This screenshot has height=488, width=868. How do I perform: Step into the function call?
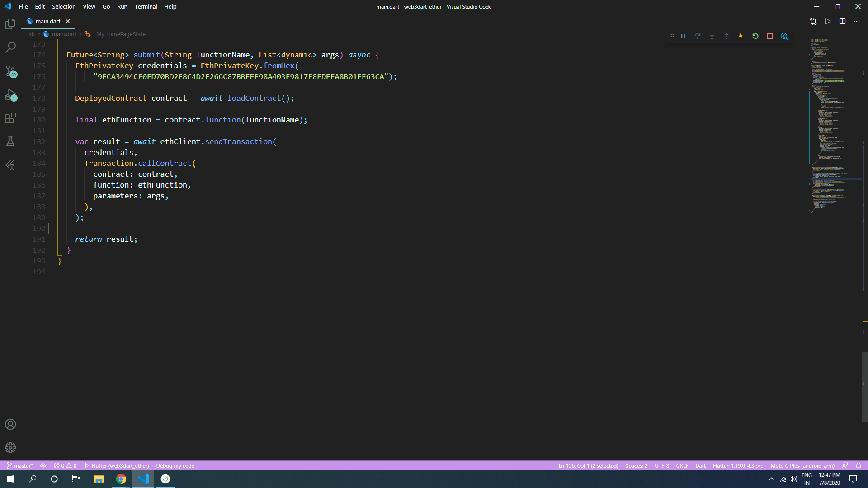(712, 36)
